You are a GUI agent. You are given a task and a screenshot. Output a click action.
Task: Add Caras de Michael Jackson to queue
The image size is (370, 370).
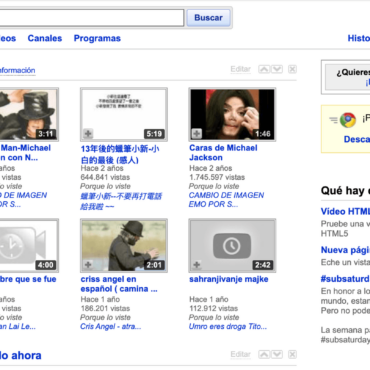pos(197,134)
